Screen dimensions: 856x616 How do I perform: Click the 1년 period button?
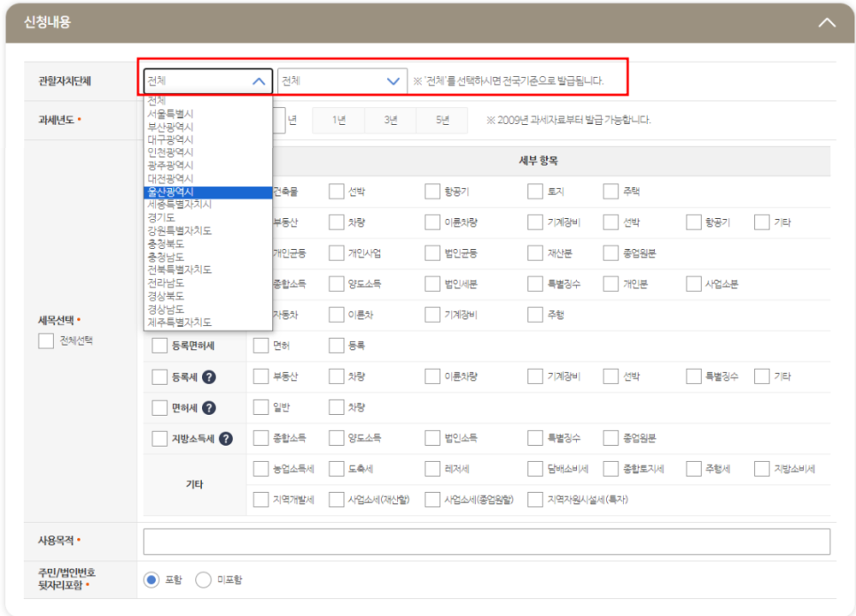[338, 119]
